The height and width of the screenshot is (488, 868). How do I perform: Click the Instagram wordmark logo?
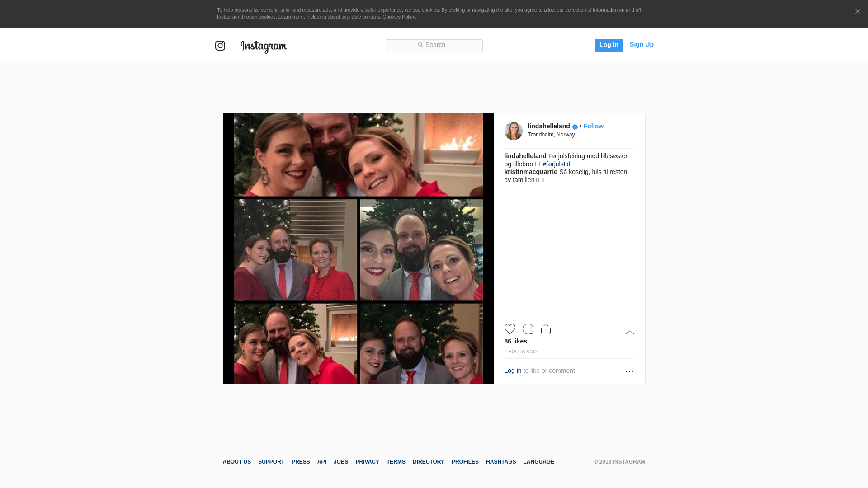[x=264, y=46]
